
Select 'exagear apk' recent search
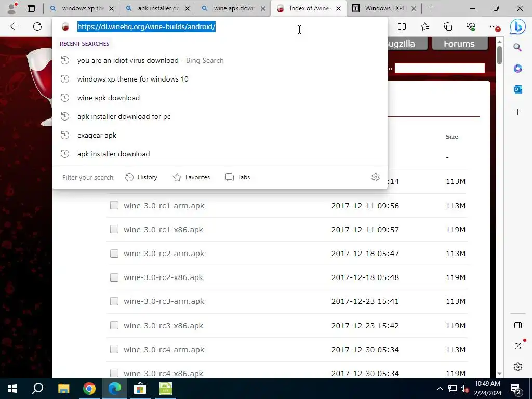point(220,135)
